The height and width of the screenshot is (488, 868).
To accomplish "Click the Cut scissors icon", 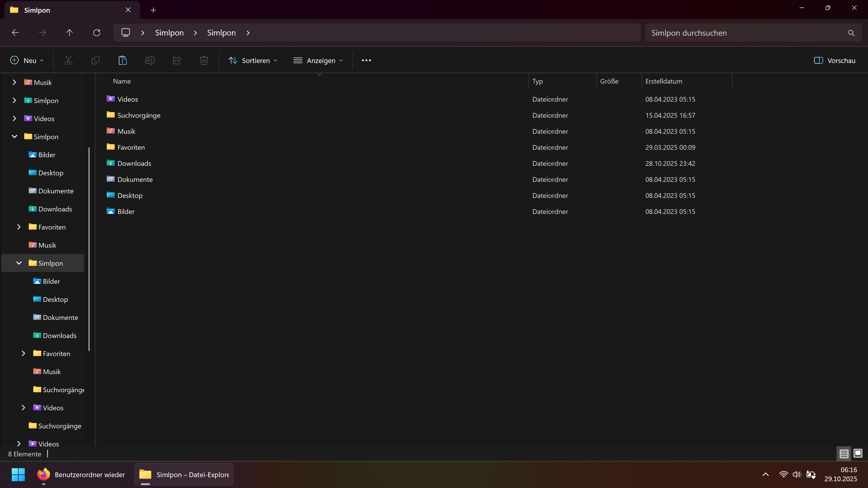I will click(x=68, y=61).
